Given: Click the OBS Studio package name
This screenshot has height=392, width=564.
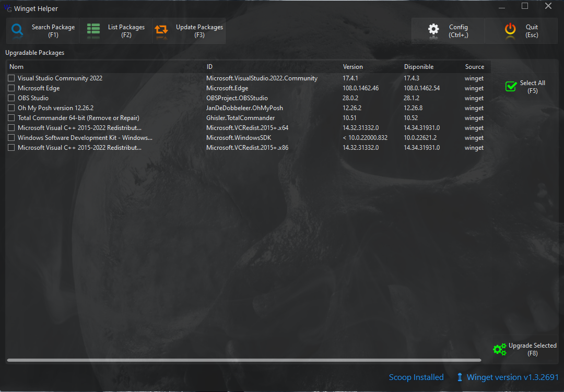Looking at the screenshot, I should (33, 98).
